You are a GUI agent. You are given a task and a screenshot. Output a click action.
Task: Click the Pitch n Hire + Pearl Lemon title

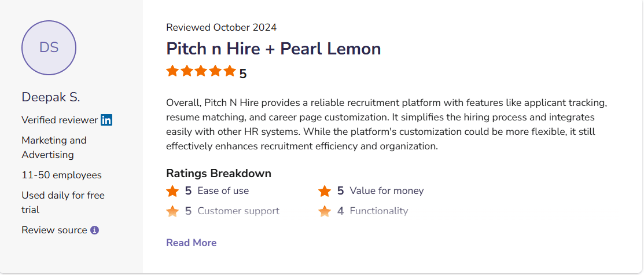273,49
